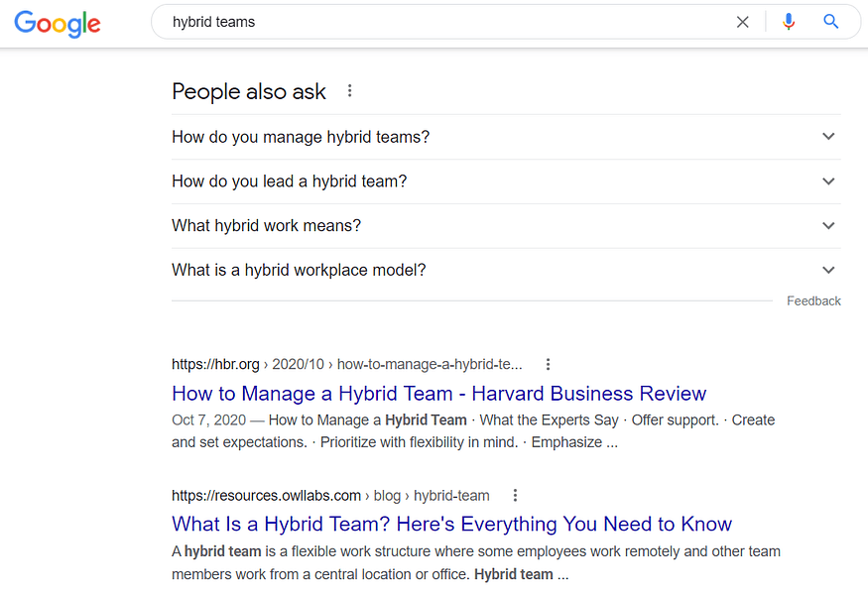Image resolution: width=868 pixels, height=598 pixels.
Task: Click the hbr.org URL breadcrumb
Action: (346, 364)
